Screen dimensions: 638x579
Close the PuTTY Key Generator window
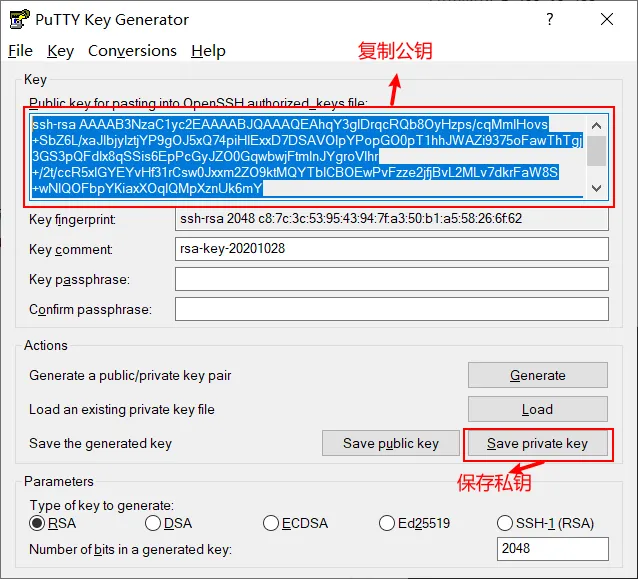pos(607,19)
